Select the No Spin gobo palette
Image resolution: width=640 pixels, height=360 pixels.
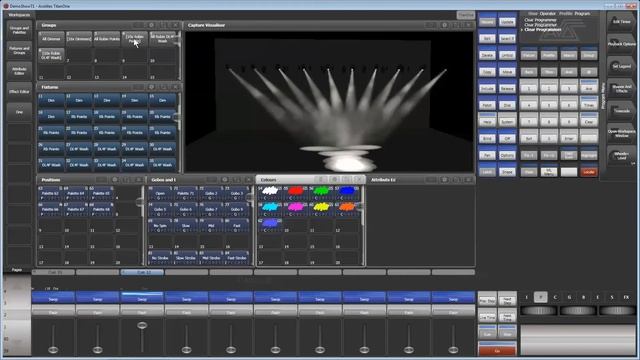pos(160,225)
